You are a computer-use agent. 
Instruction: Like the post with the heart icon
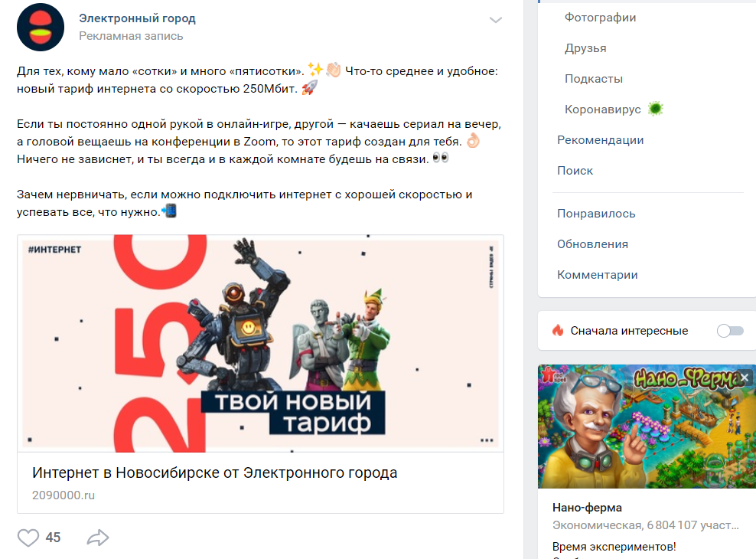click(x=28, y=538)
